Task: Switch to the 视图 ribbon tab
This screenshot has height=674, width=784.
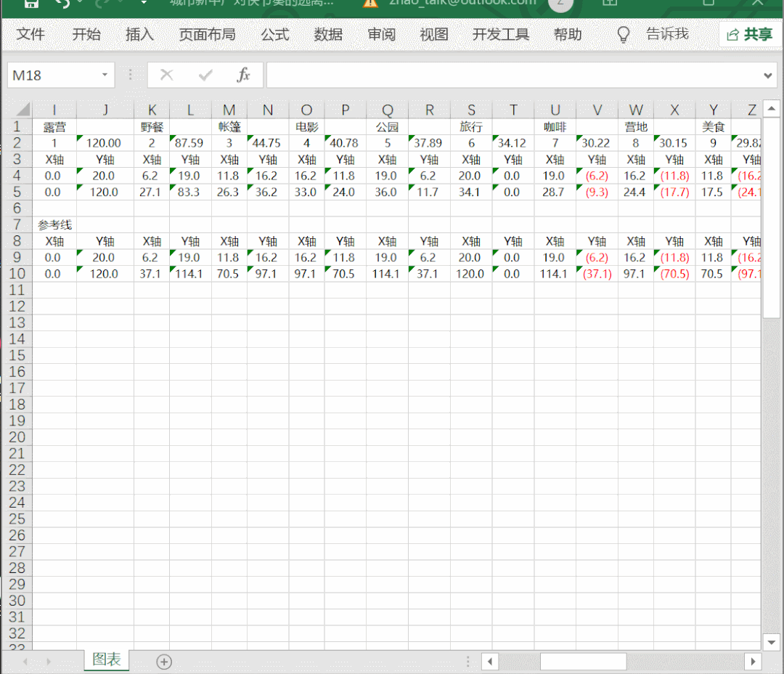Action: [x=434, y=35]
